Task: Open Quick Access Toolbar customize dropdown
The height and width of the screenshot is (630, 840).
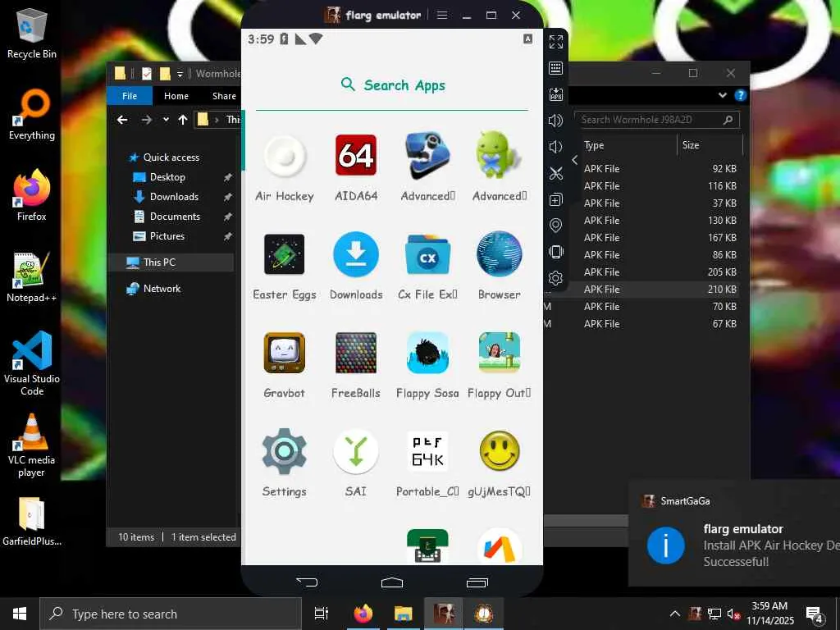Action: [180, 74]
